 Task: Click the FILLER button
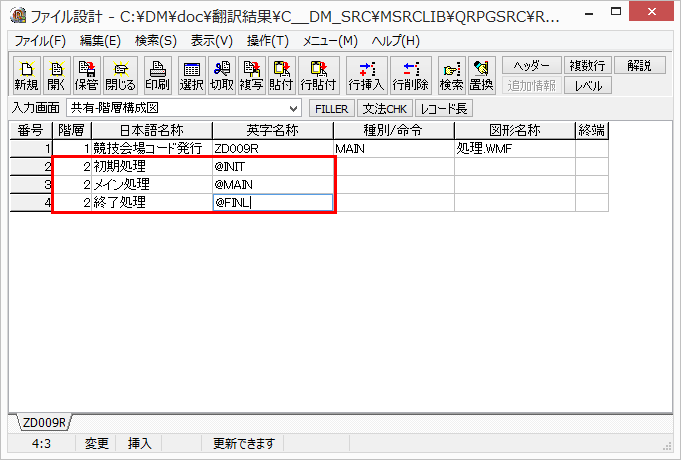332,109
